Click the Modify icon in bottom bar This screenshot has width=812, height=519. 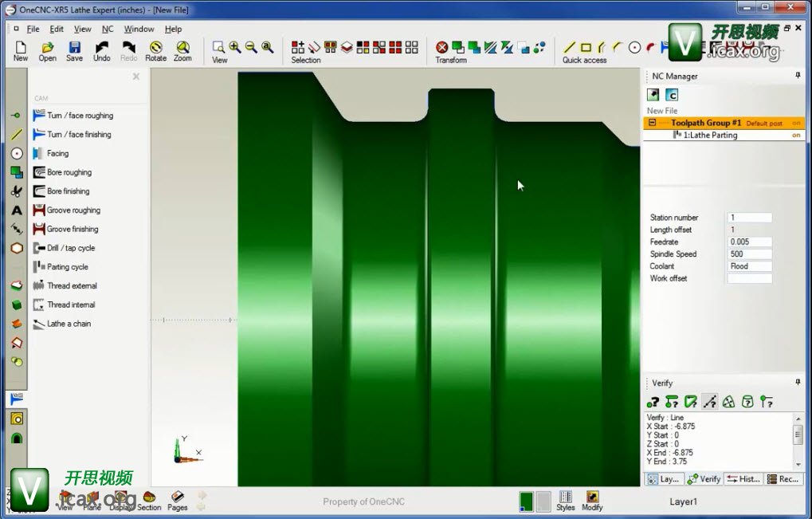click(592, 501)
